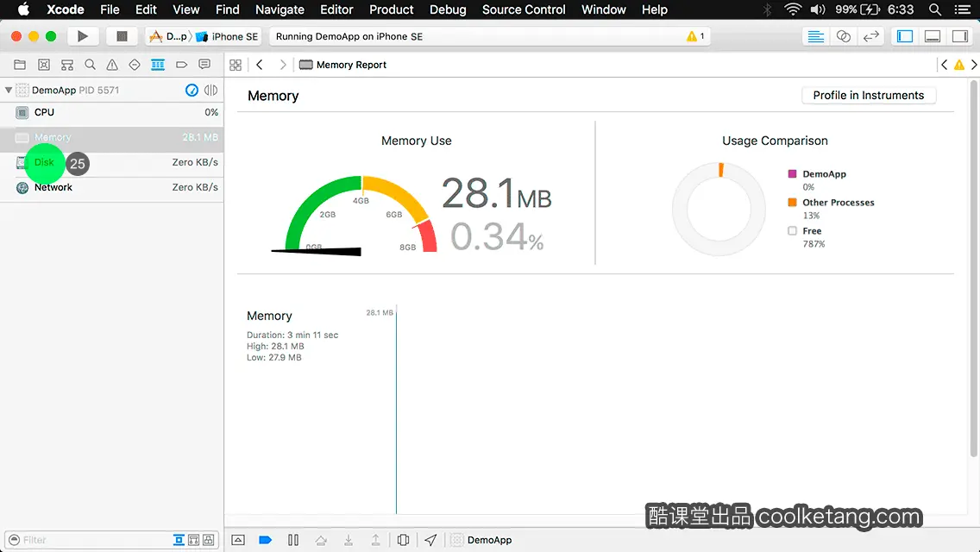Toggle the Debug area panel visibility
Image resolution: width=980 pixels, height=552 pixels.
point(933,36)
